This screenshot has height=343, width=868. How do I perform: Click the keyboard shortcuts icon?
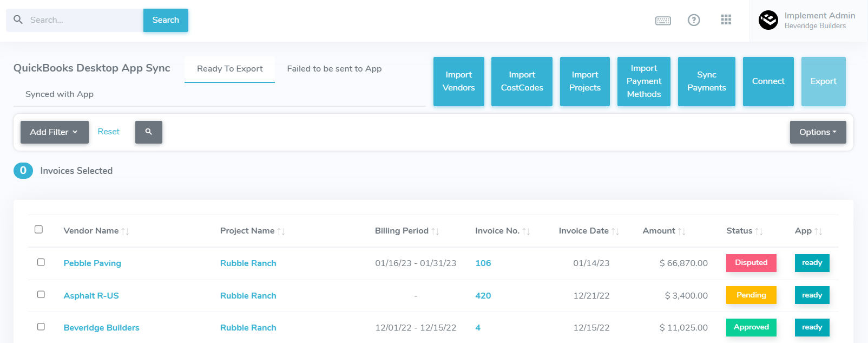coord(663,21)
